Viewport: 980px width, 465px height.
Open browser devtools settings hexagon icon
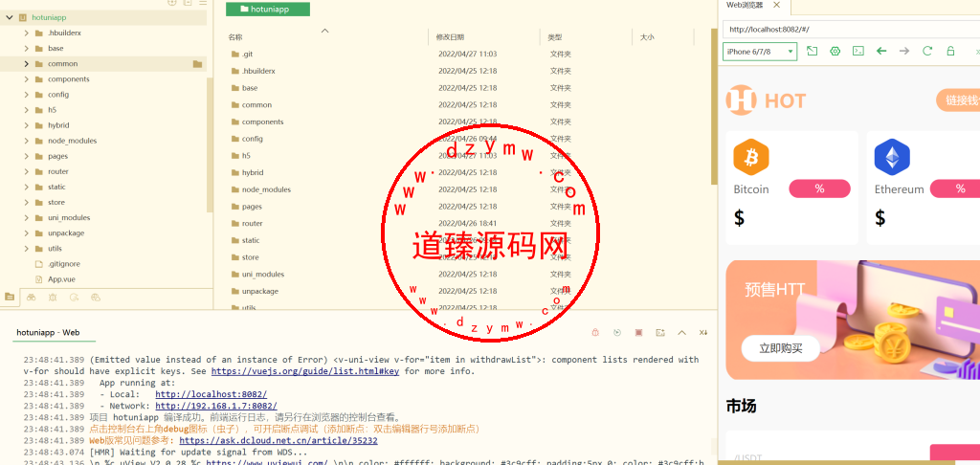(835, 52)
